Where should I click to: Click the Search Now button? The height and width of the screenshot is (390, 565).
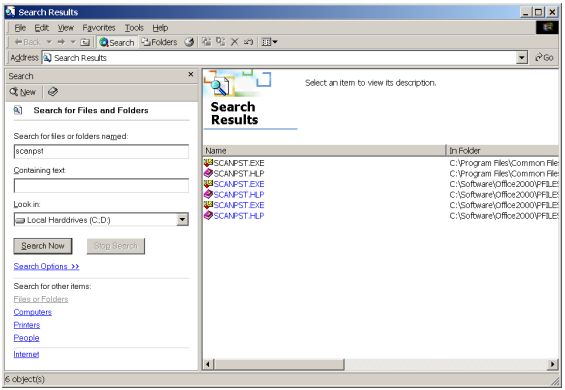[43, 246]
